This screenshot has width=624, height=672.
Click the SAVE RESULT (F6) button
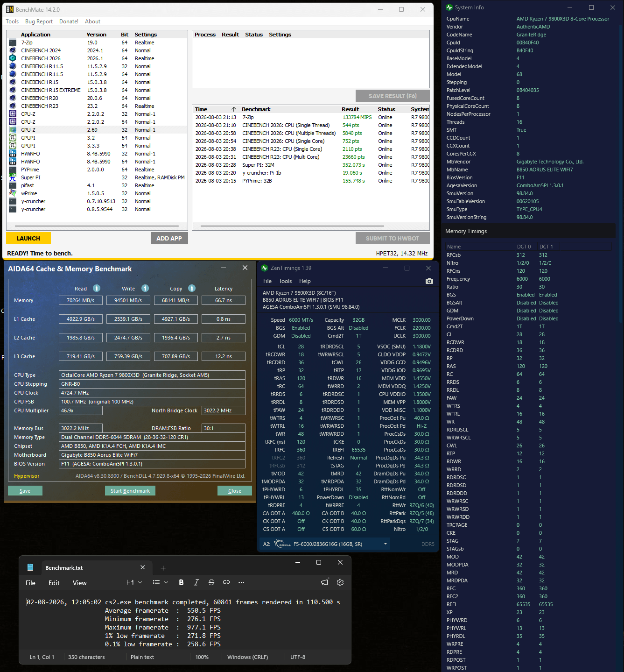tap(393, 96)
